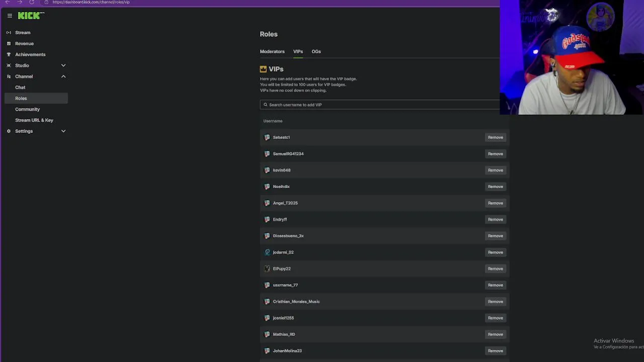Select Roles under Channel
Screen dimensions: 644x362
(36, 99)
